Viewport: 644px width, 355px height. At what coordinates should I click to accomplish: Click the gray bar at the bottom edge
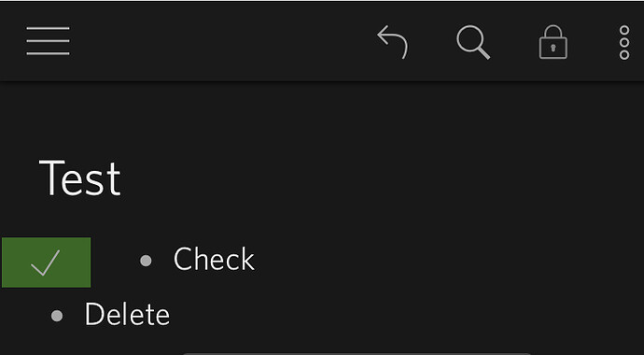[357, 353]
